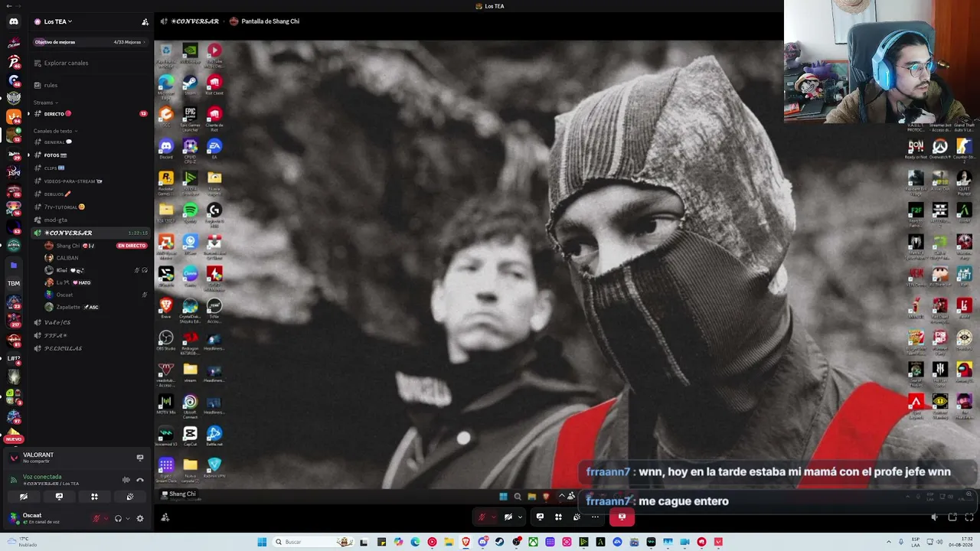Viewport: 980px width, 551px height.
Task: Open camera options dropdown in call bar
Action: pyautogui.click(x=520, y=517)
